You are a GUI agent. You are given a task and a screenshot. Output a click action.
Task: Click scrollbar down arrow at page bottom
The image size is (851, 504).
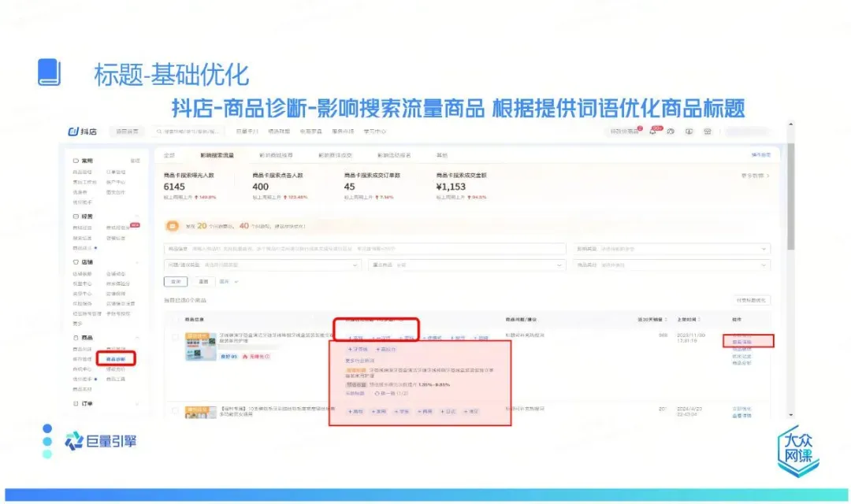tap(791, 414)
